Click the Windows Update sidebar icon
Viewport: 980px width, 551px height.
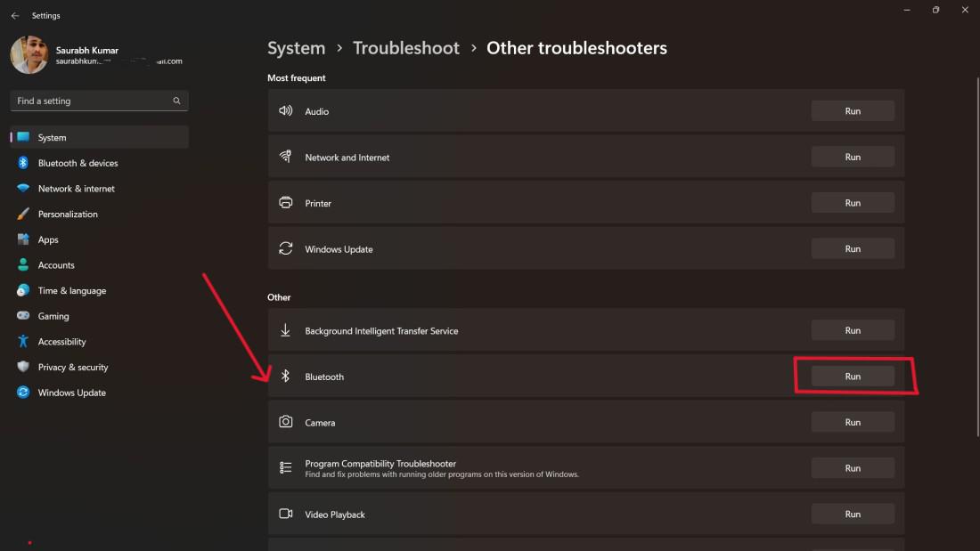(23, 393)
